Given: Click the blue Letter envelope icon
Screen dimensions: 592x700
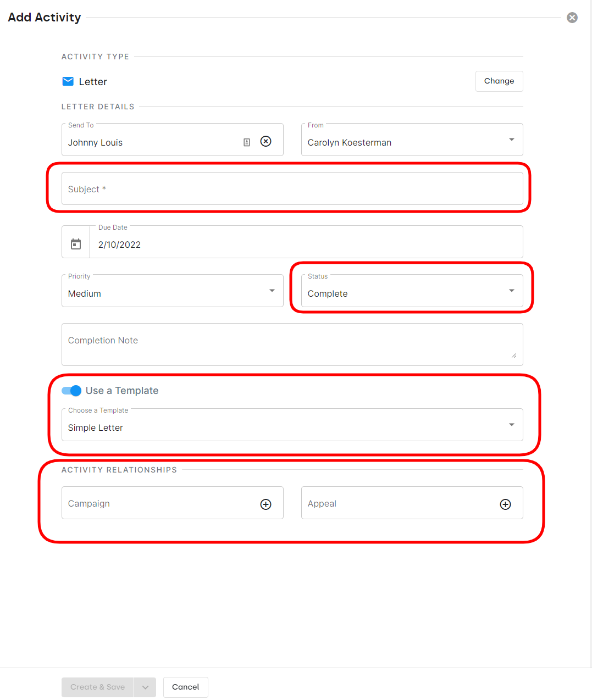Looking at the screenshot, I should point(68,82).
